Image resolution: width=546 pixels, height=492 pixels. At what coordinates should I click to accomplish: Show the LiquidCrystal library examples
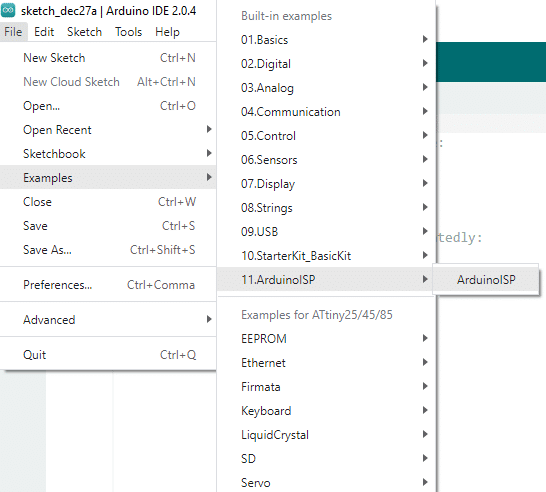tap(326, 435)
